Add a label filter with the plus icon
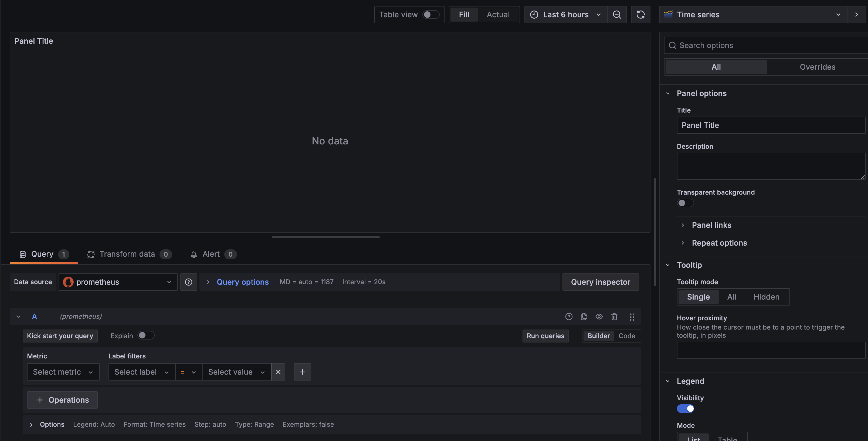 coord(302,372)
